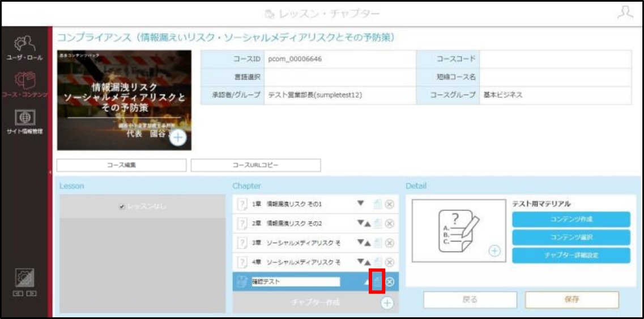
Task: Click the copy document icon for chapter 1章
Action: 378,204
